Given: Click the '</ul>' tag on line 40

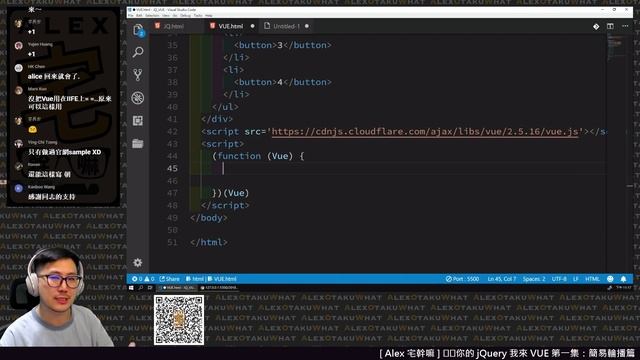Looking at the screenshot, I should [225, 107].
